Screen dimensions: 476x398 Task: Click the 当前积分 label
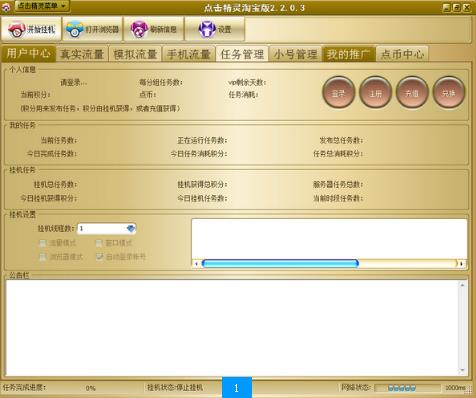pyautogui.click(x=35, y=95)
